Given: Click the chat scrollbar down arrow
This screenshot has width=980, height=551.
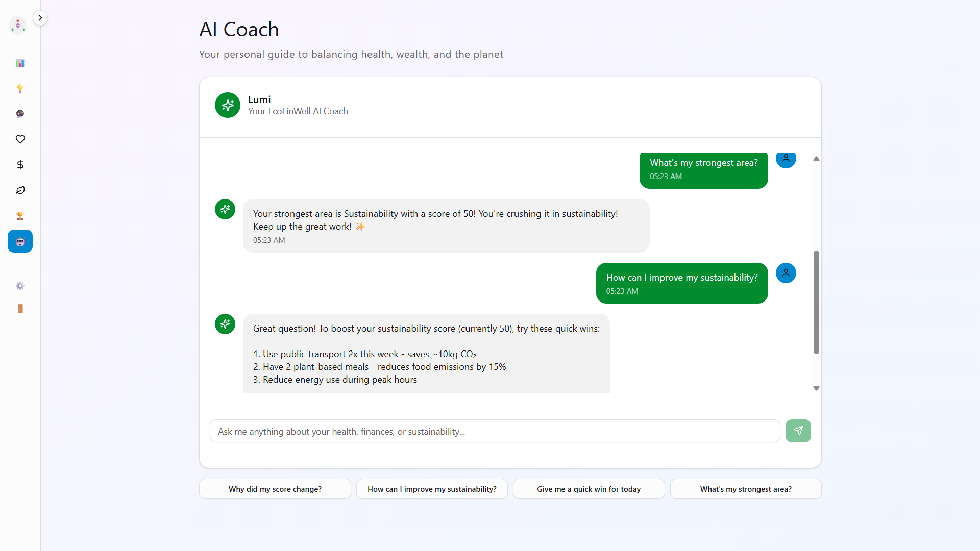Looking at the screenshot, I should [x=816, y=388].
